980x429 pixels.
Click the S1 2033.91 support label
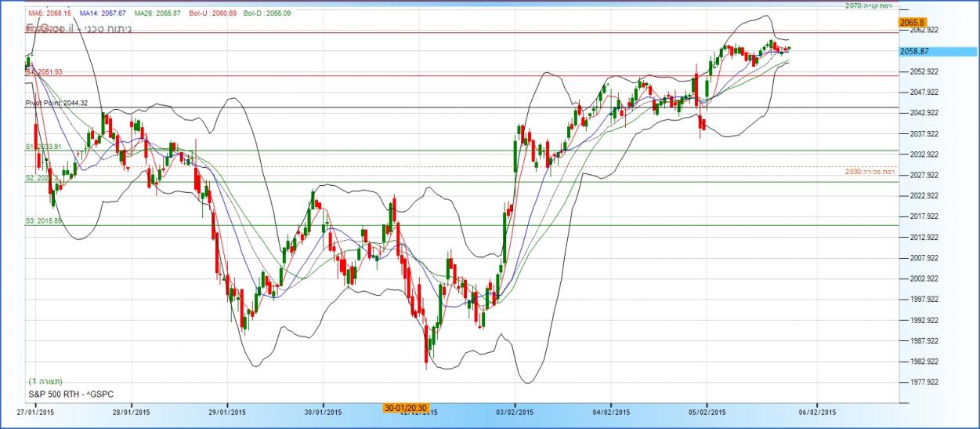(x=44, y=146)
